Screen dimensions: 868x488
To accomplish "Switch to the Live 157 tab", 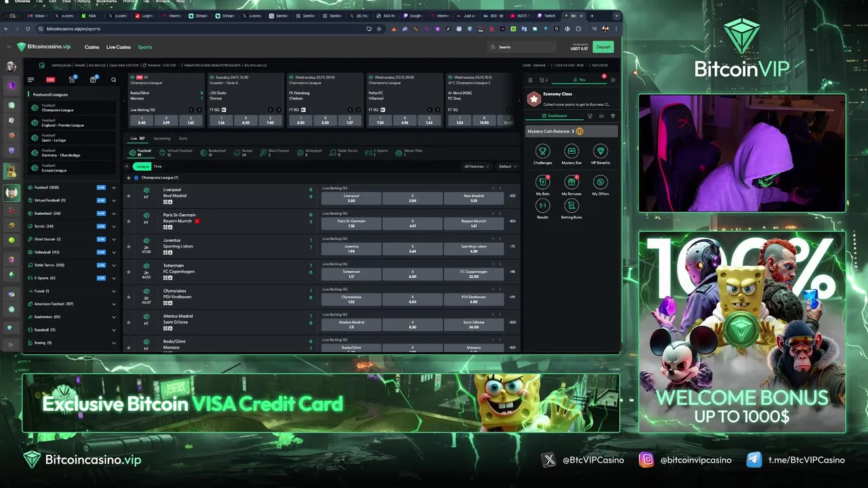I will 138,138.
